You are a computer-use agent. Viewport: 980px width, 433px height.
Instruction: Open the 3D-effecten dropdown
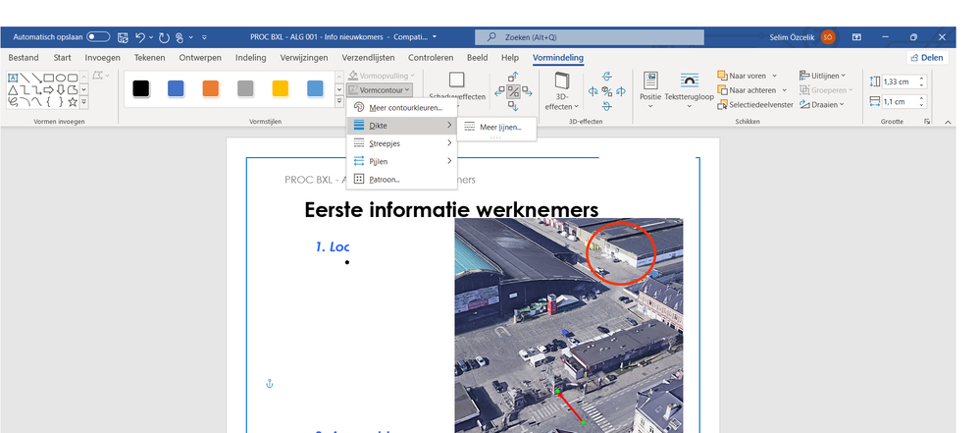562,91
